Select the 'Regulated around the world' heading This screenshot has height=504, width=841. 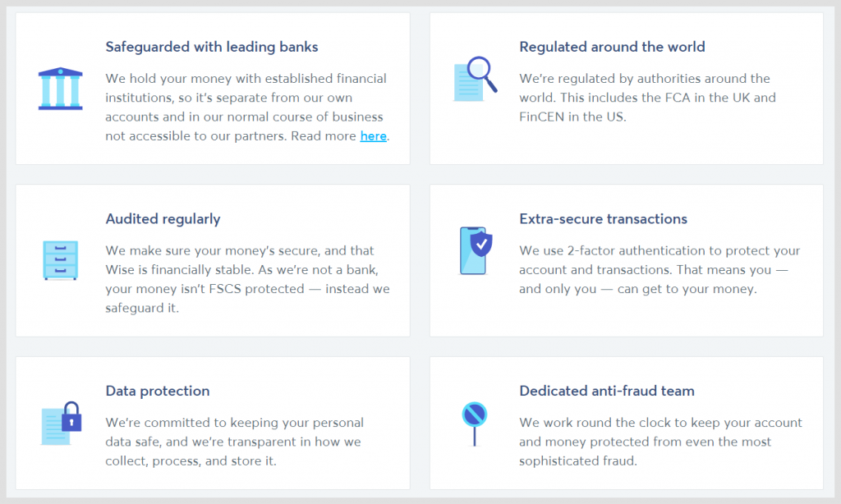[612, 47]
